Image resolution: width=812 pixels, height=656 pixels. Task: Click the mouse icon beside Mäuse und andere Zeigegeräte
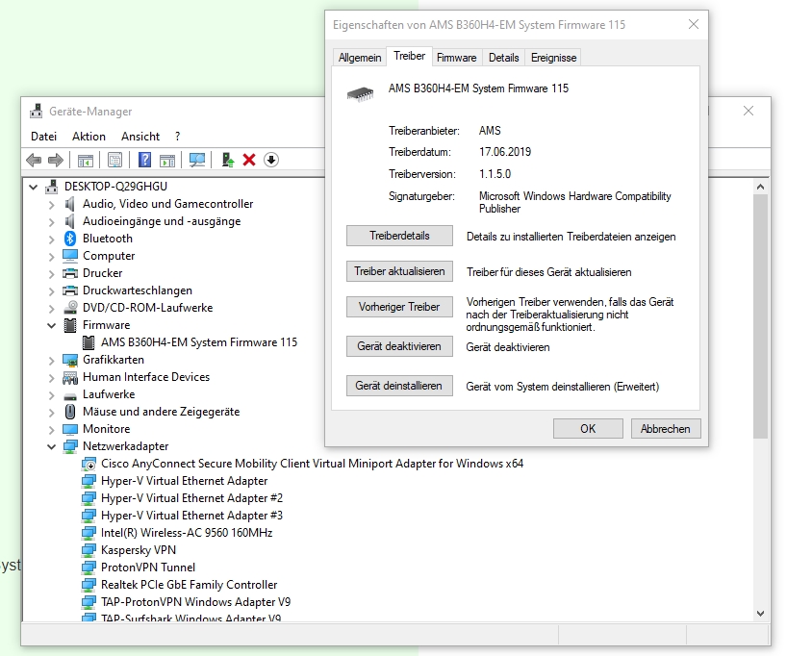70,412
